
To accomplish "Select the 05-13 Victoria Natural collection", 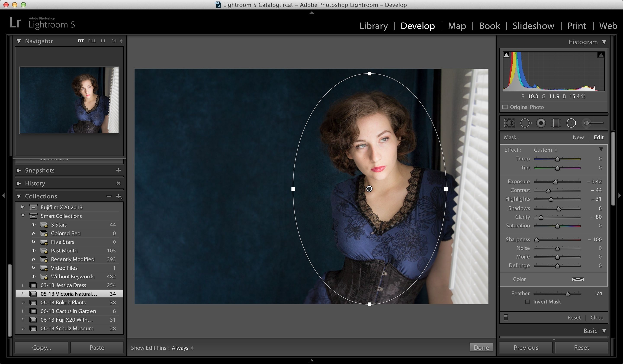I will click(x=68, y=294).
